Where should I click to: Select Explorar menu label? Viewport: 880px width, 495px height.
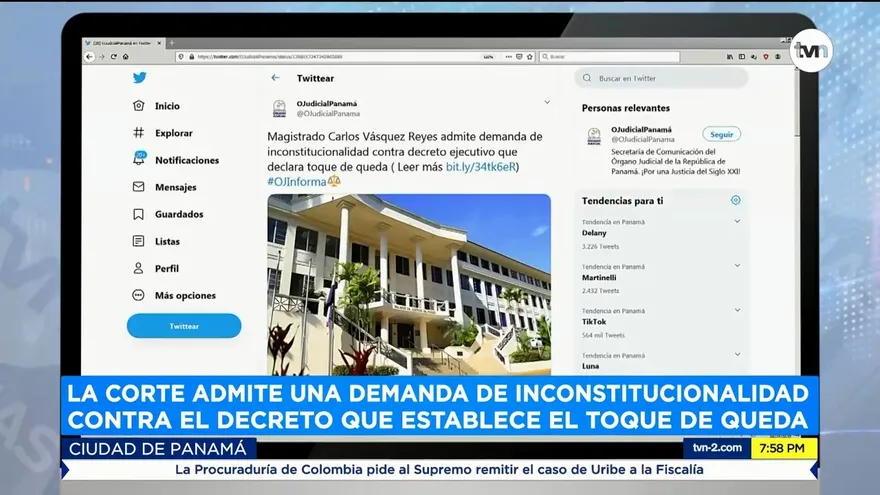[x=173, y=133]
